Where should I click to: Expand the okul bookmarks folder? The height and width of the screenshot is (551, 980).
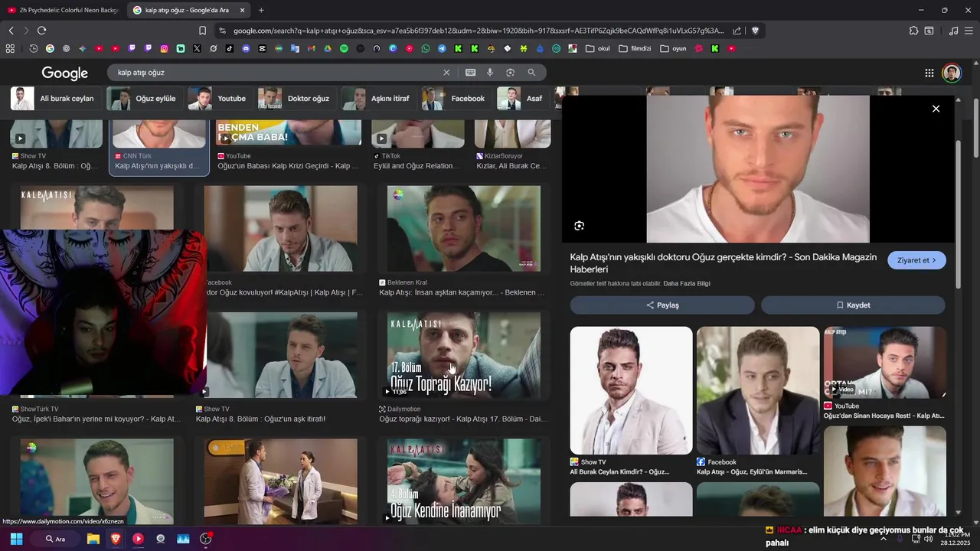(x=598, y=48)
